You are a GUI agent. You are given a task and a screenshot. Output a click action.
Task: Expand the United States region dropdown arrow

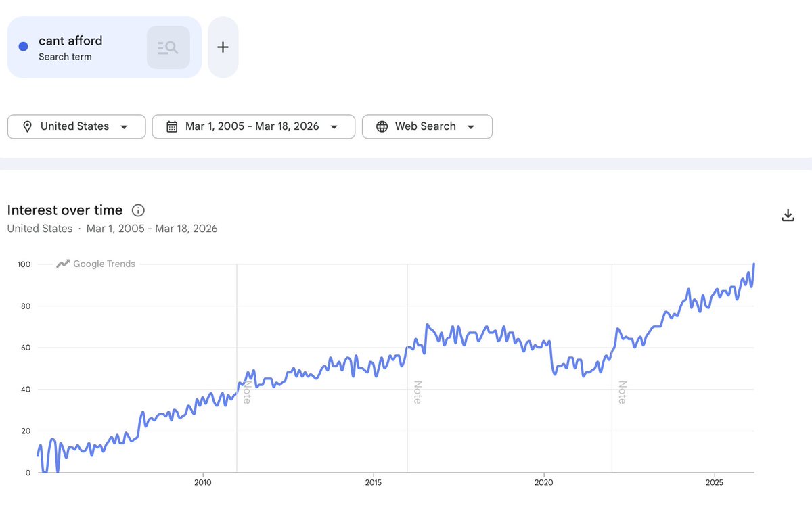pyautogui.click(x=124, y=127)
